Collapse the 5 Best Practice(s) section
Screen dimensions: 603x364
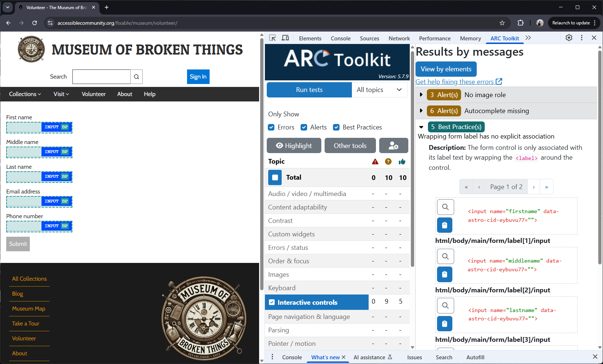(x=421, y=127)
